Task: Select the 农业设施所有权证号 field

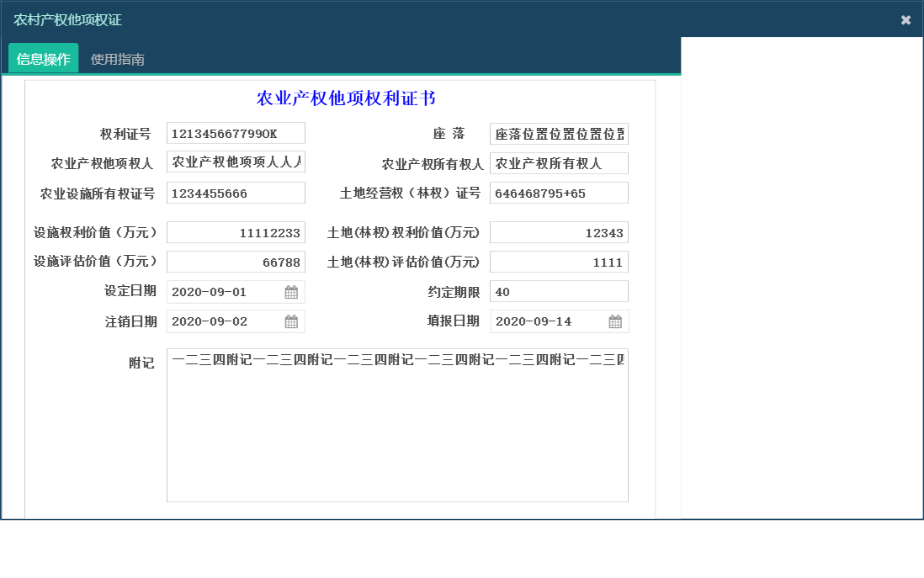Action: click(x=236, y=192)
